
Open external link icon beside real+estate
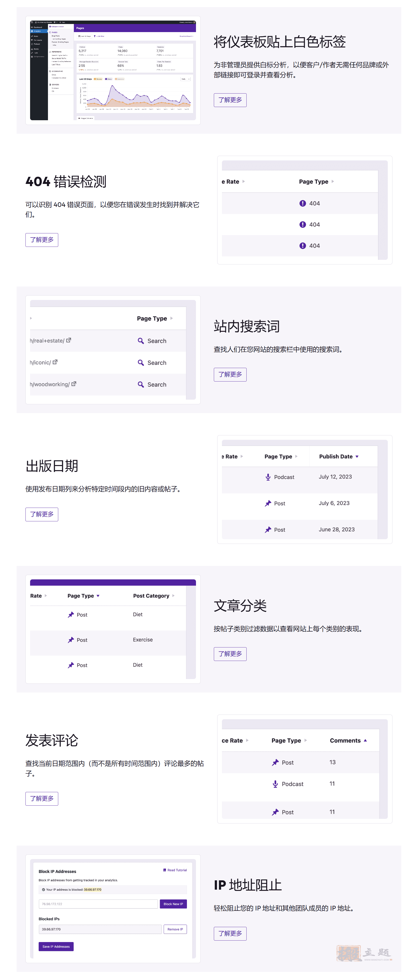click(69, 340)
